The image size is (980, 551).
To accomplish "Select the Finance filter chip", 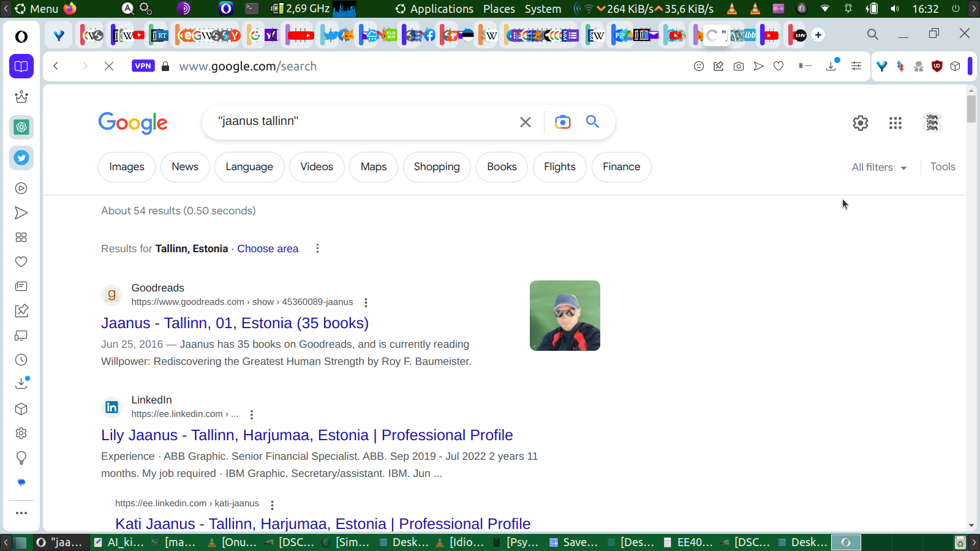I will point(622,167).
